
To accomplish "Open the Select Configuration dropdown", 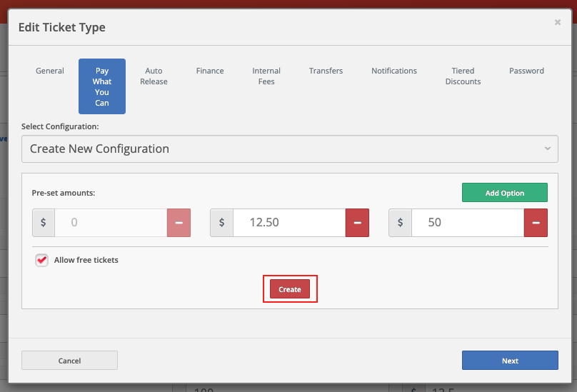I will (x=289, y=149).
